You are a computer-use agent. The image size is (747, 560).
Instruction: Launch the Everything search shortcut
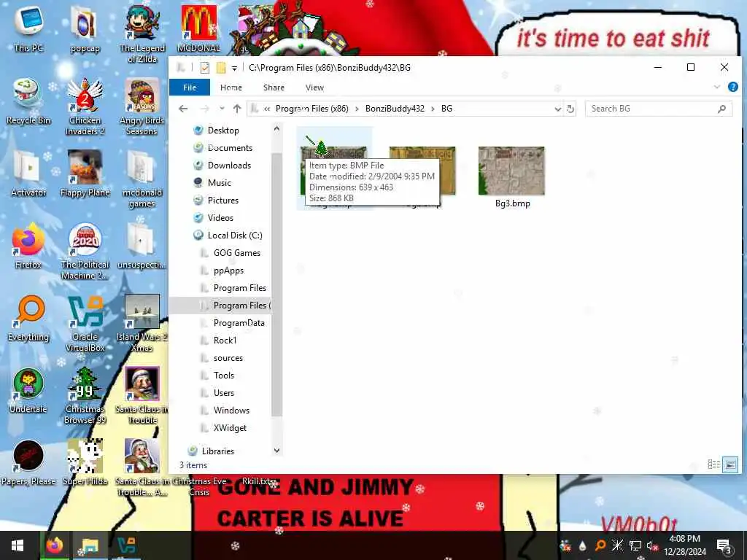click(28, 318)
